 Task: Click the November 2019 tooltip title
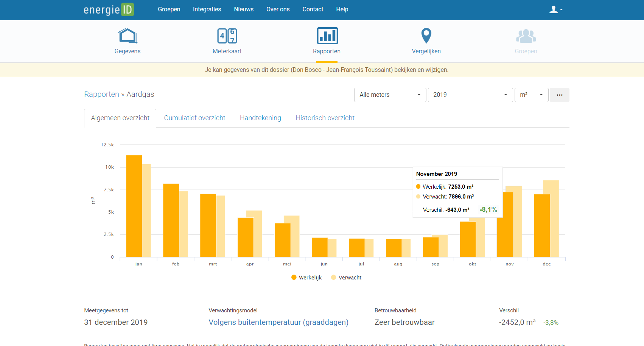tap(437, 174)
